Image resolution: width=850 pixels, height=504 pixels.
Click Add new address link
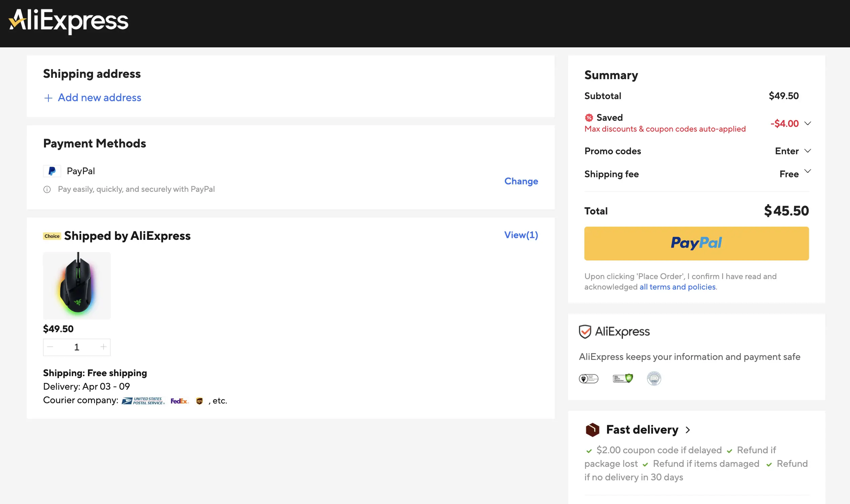click(99, 98)
